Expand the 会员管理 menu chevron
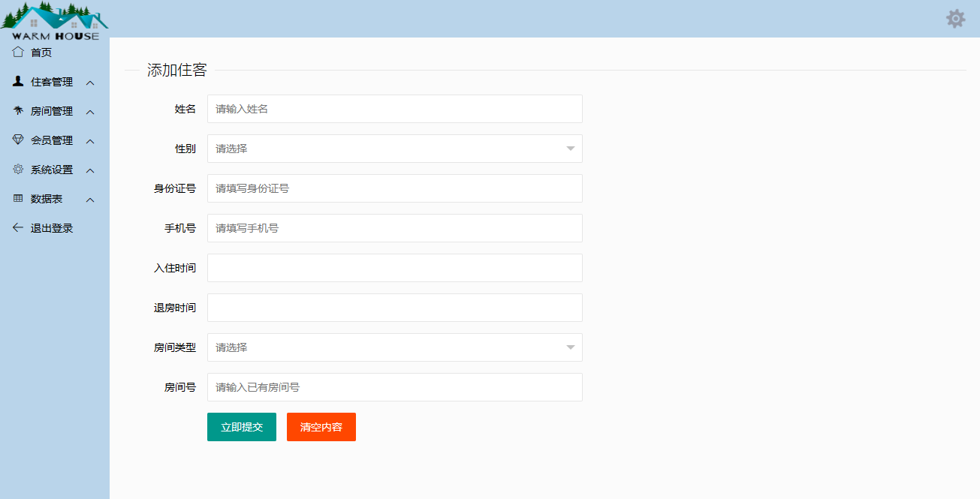The image size is (980, 499). 90,141
